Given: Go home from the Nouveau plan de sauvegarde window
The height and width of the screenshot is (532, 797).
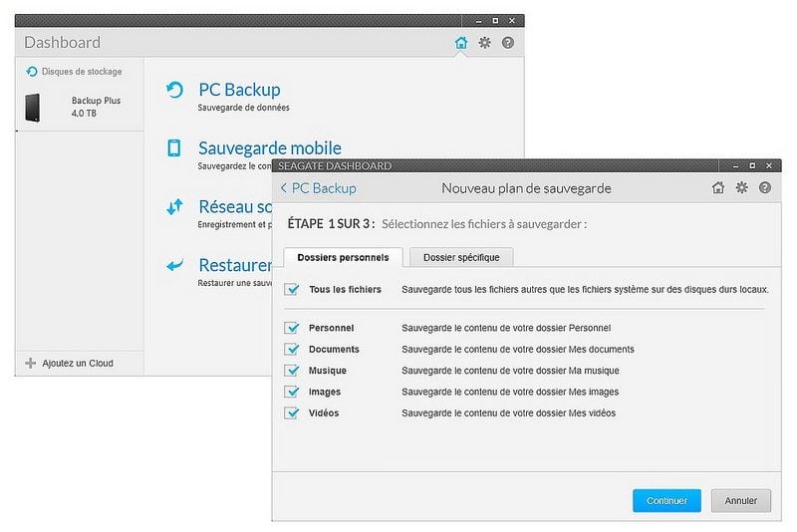Looking at the screenshot, I should coord(718,188).
